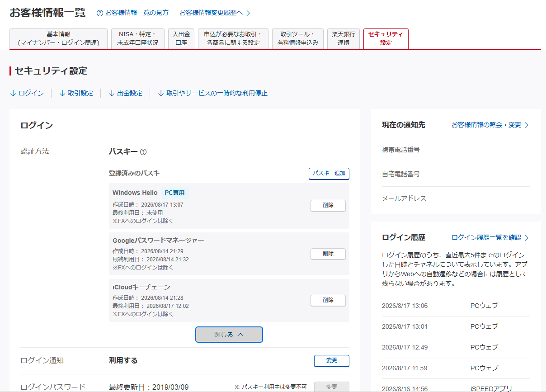
Task: Jump to 出金設定 section anchor
Action: coord(126,93)
